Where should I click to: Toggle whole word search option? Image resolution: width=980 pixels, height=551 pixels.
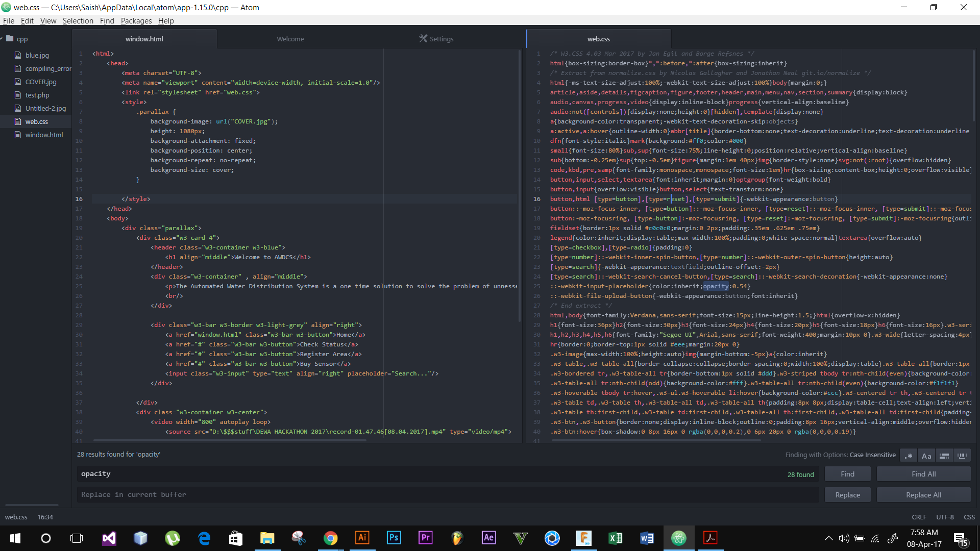pos(962,456)
